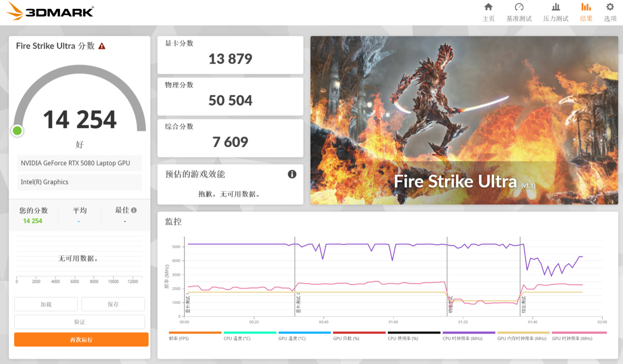Open the 基准测试 benchmark icon
Image resolution: width=623 pixels, height=364 pixels.
click(x=519, y=12)
